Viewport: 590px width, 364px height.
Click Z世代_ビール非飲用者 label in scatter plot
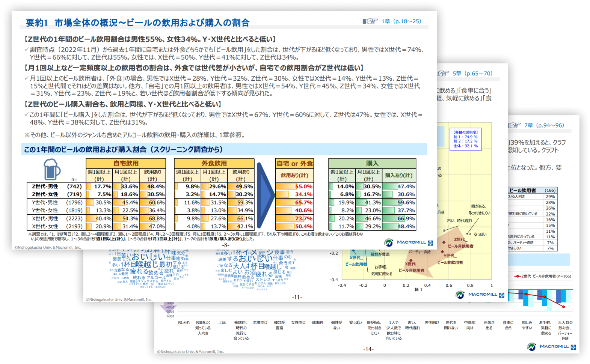tap(460, 243)
